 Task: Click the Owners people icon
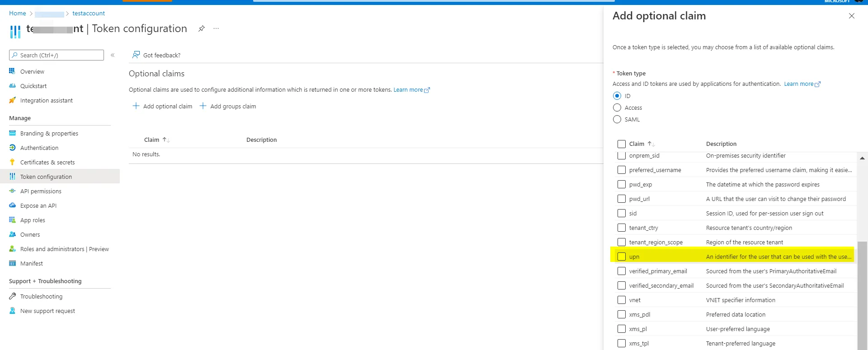(x=12, y=234)
